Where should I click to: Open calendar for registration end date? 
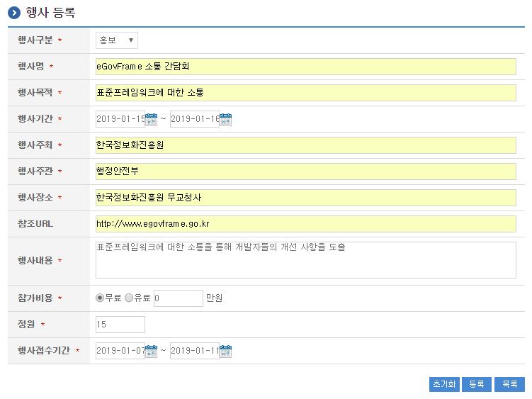225,351
